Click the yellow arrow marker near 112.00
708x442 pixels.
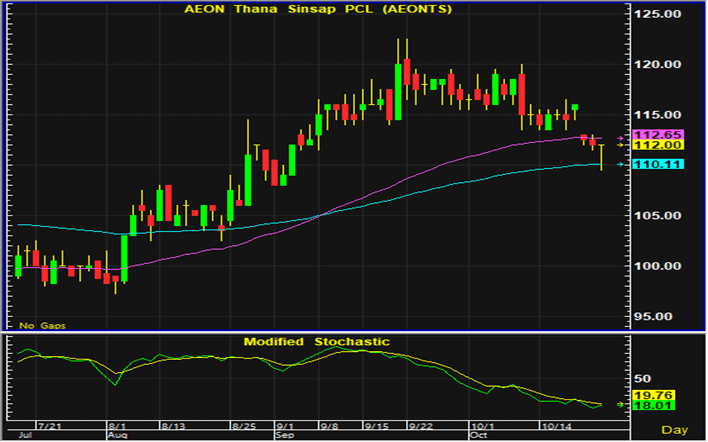(621, 145)
